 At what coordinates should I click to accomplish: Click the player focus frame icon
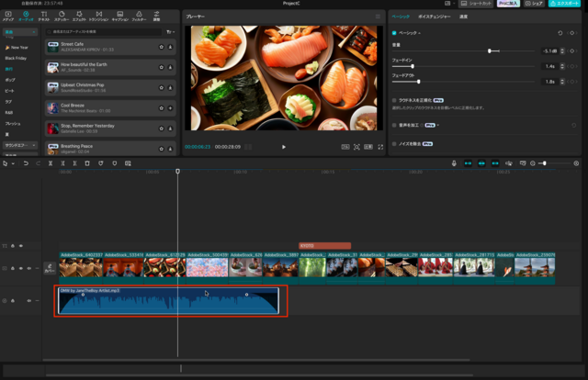pos(356,147)
